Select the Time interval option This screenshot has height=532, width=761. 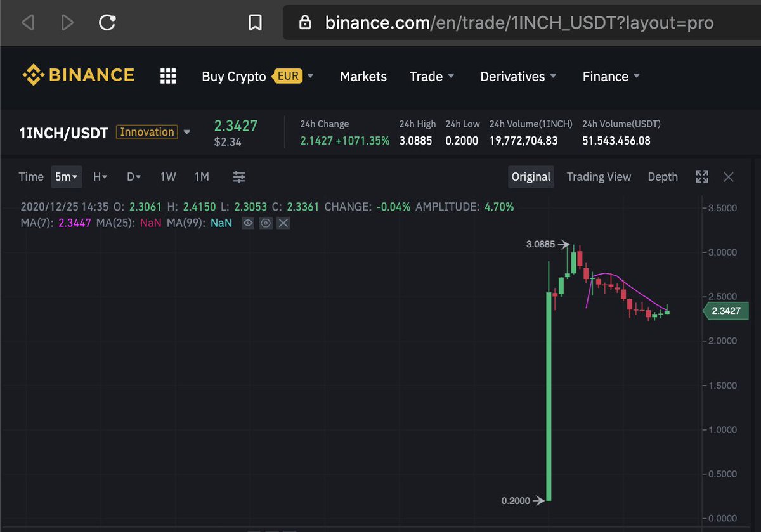tap(31, 177)
